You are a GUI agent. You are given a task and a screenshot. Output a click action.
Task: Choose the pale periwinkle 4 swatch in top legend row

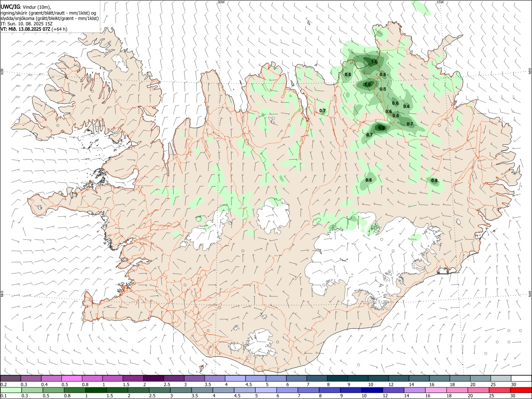(x=235, y=379)
